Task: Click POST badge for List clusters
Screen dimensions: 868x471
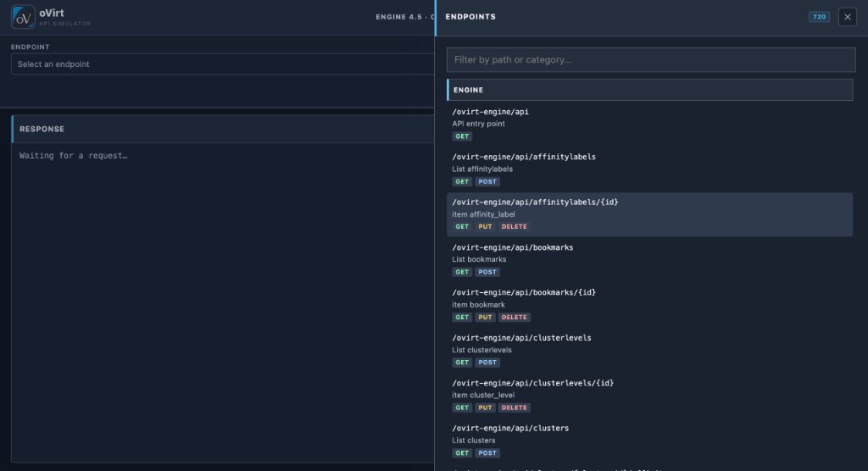Action: point(487,453)
